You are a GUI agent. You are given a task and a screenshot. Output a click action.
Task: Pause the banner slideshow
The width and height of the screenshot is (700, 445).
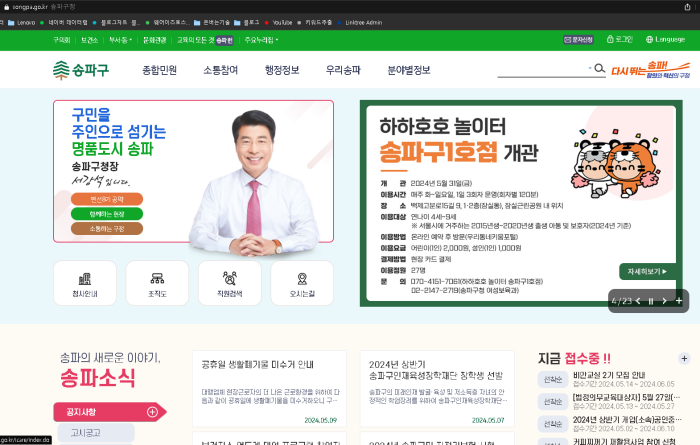(x=651, y=301)
